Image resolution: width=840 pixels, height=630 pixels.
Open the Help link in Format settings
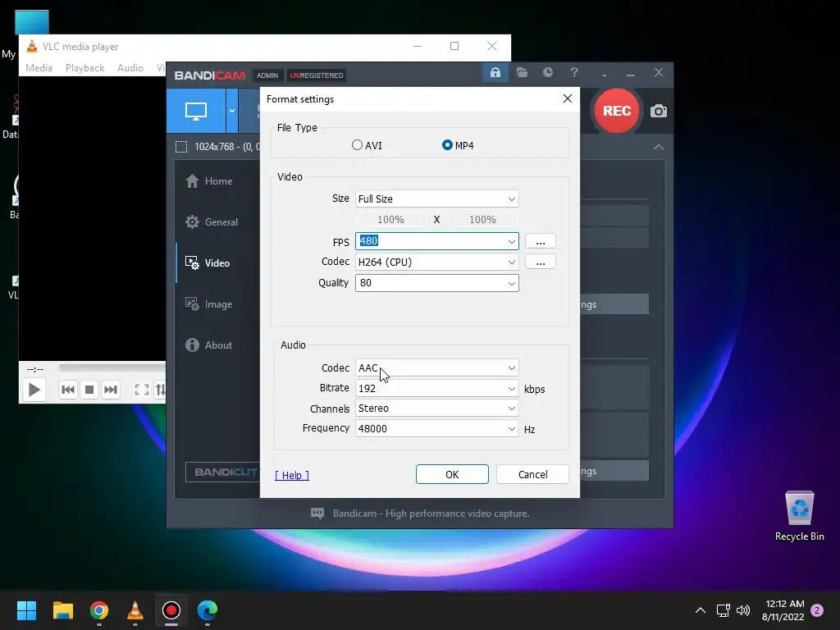(x=292, y=475)
